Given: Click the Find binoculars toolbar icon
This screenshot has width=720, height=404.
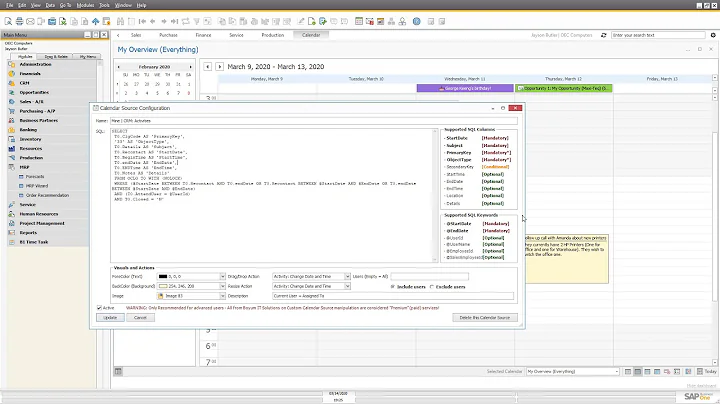Looking at the screenshot, I should click(x=120, y=21).
